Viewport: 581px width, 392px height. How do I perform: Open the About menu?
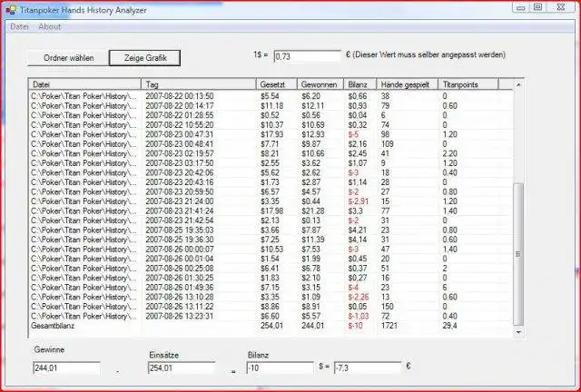(50, 26)
